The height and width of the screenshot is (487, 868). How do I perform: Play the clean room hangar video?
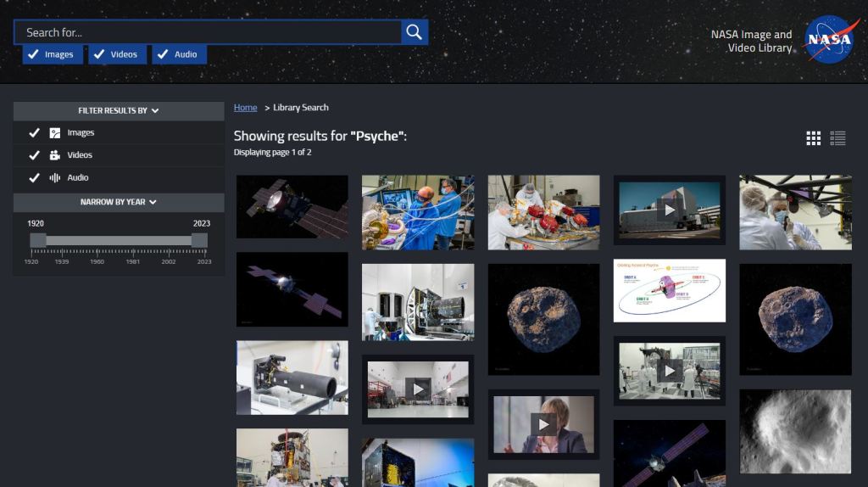click(x=417, y=389)
